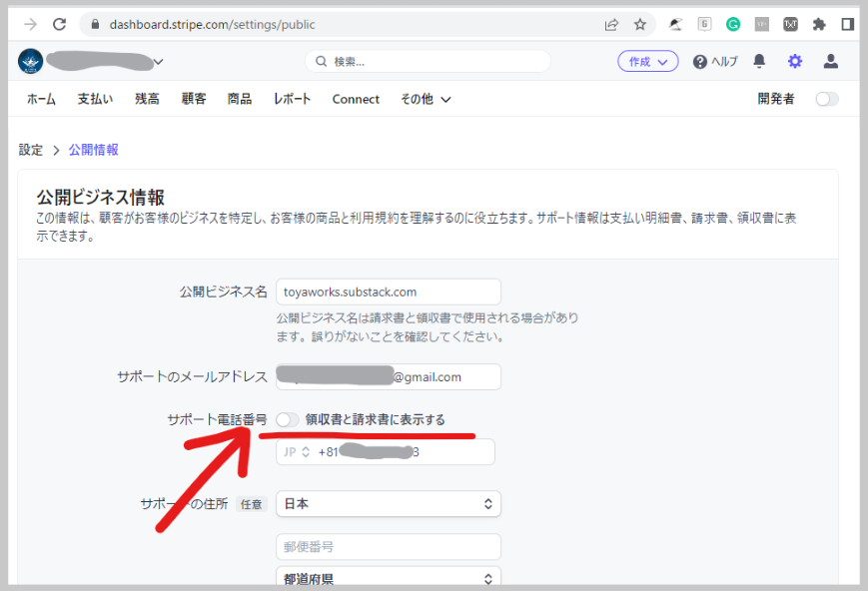This screenshot has width=868, height=591.
Task: Open the 日本 country dropdown
Action: pos(389,503)
